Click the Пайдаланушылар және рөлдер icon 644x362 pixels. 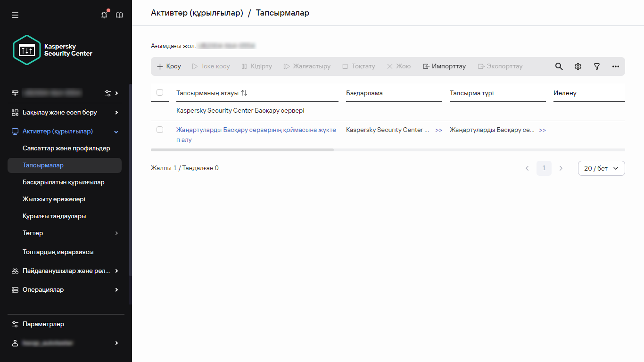point(15,271)
